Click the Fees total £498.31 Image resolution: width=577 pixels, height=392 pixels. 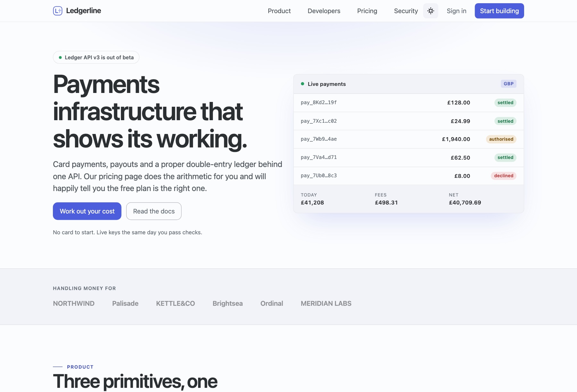point(386,203)
